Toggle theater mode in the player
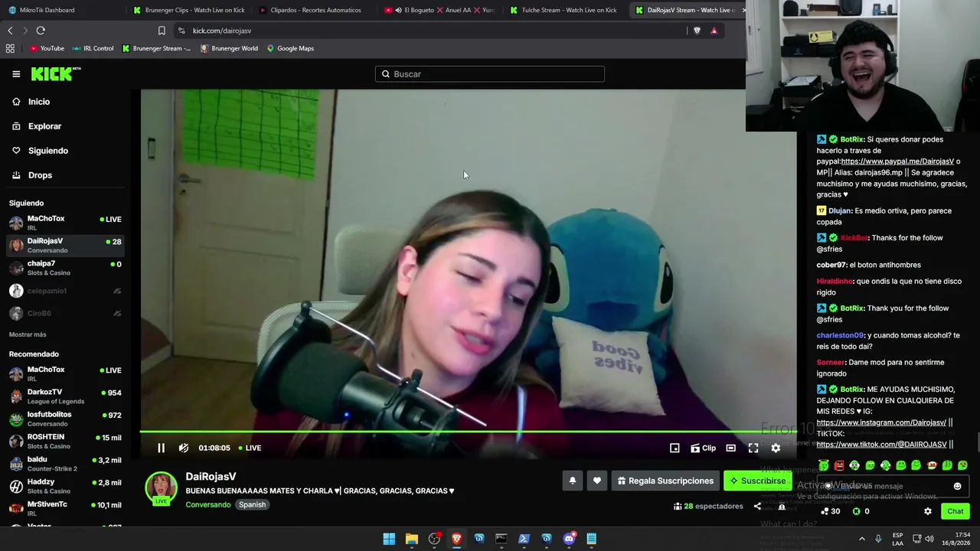 click(731, 448)
